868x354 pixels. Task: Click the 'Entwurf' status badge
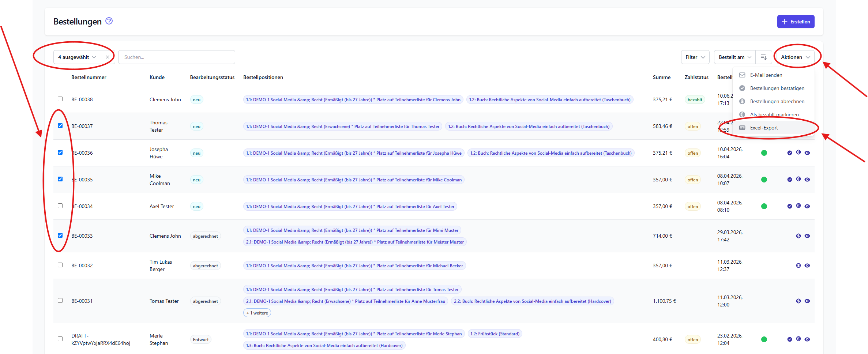201,340
